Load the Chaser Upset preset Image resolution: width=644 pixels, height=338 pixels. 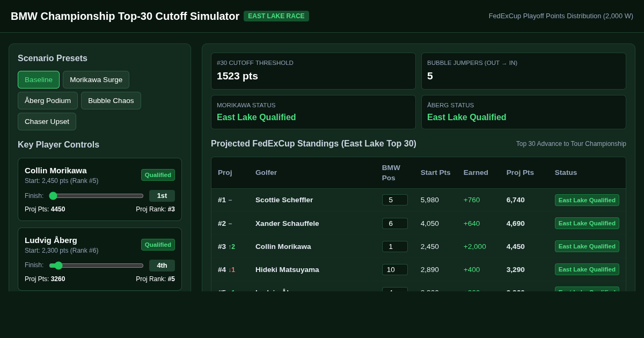point(47,121)
